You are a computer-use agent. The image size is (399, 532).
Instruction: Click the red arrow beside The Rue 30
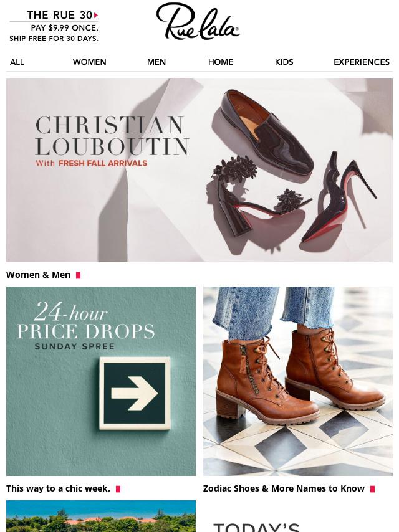coord(96,16)
